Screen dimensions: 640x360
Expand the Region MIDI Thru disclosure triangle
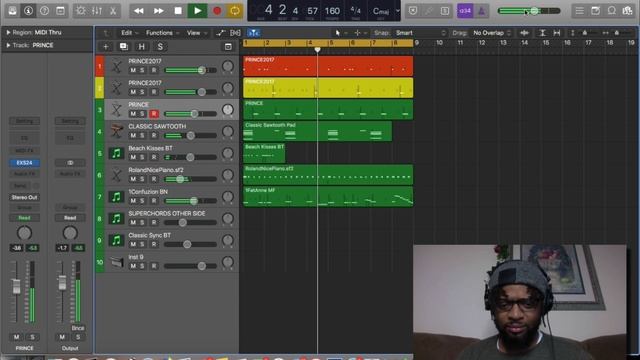pyautogui.click(x=8, y=32)
